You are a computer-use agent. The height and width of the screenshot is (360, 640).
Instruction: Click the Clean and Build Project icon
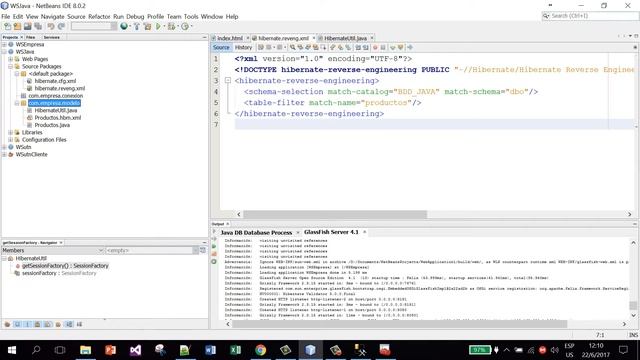147,27
